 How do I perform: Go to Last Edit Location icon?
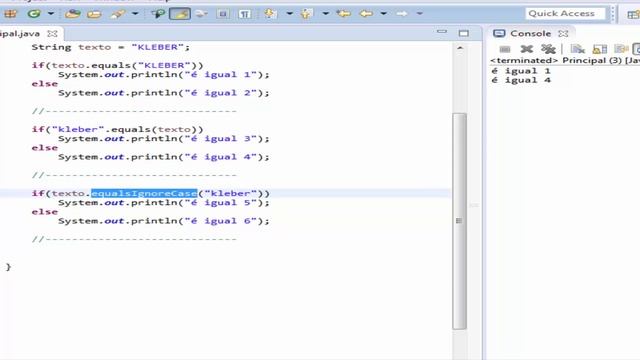point(344,13)
